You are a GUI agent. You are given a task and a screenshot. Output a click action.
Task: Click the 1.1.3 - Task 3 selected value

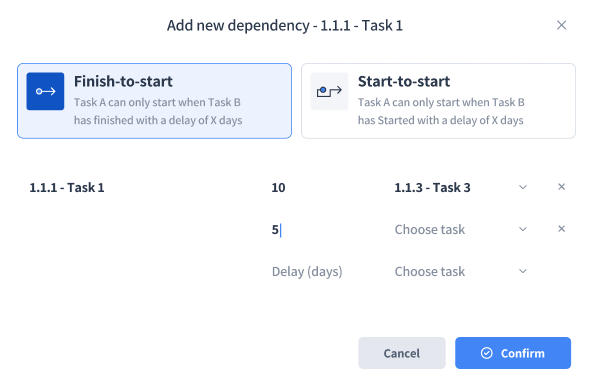432,187
